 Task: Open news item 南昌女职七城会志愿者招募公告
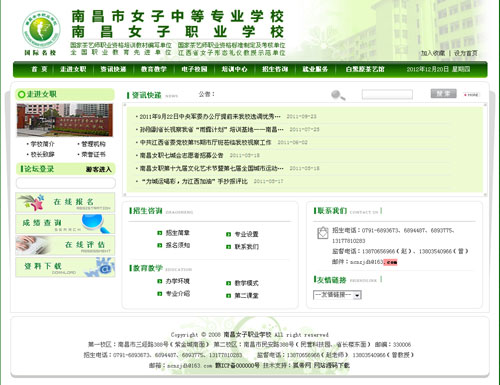pos(181,155)
